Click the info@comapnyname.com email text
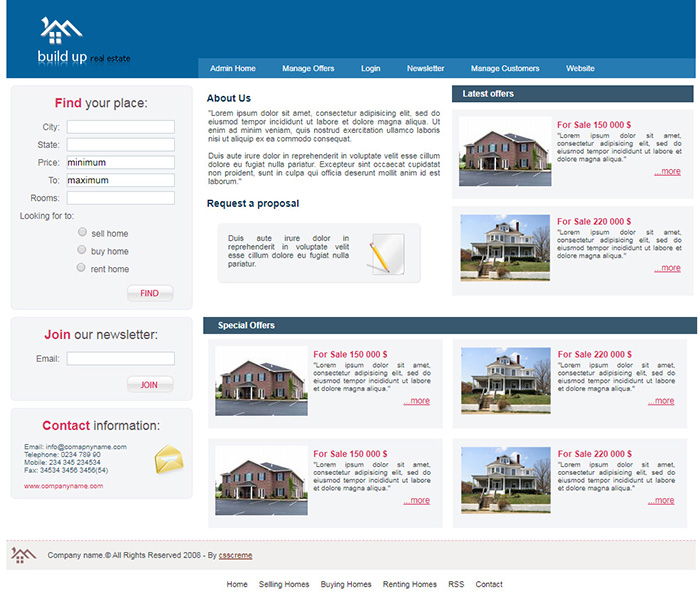The width and height of the screenshot is (700, 592). 86,446
